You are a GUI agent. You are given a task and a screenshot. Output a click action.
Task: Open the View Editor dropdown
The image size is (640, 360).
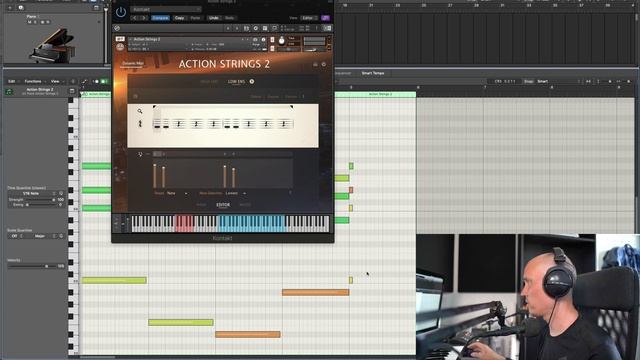pyautogui.click(x=309, y=18)
